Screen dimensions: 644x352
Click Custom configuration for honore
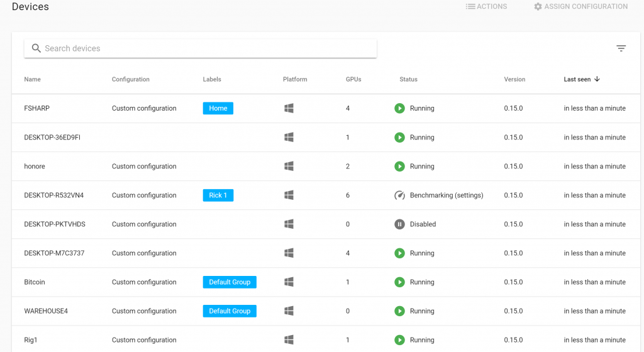pos(144,166)
